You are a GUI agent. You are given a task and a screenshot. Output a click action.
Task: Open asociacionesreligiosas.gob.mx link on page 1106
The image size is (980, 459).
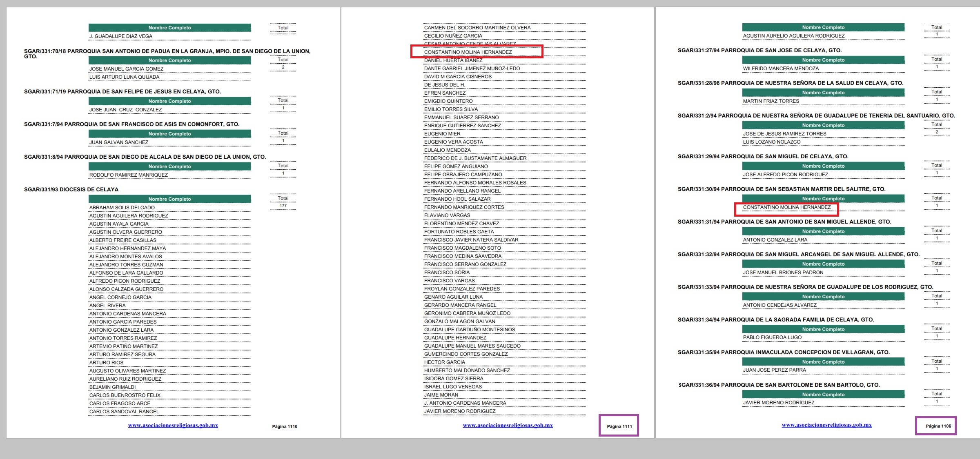(x=826, y=425)
